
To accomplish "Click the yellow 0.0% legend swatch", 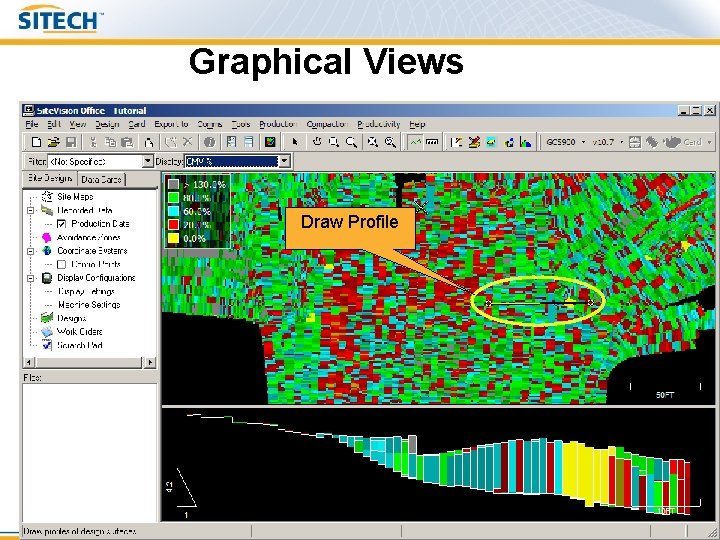I will [x=173, y=238].
